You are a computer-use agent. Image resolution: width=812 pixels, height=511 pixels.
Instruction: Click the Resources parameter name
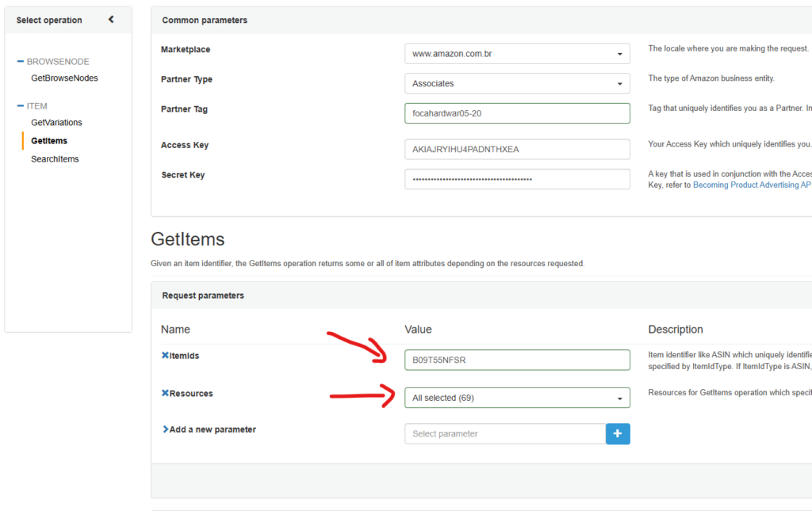coord(191,394)
